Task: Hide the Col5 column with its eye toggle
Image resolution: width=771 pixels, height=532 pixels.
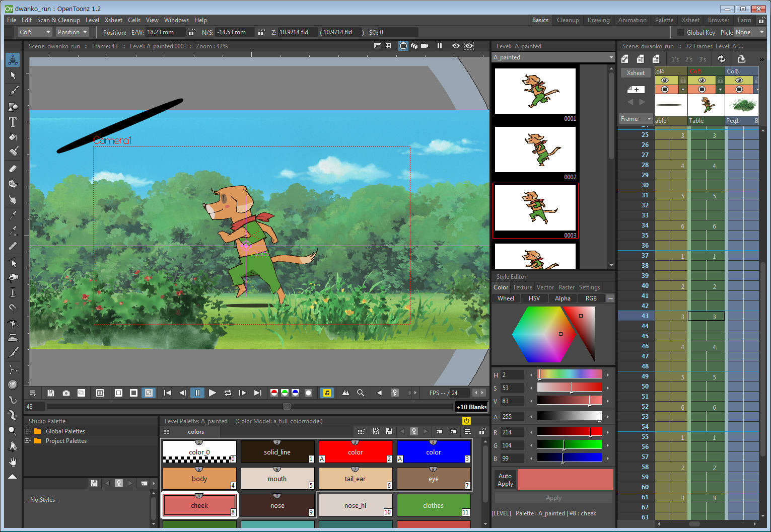Action: (702, 80)
